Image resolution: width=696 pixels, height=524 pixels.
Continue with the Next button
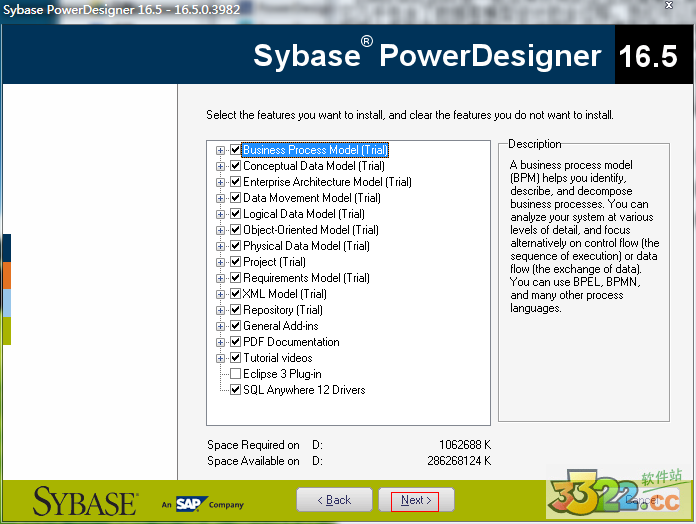coord(416,500)
